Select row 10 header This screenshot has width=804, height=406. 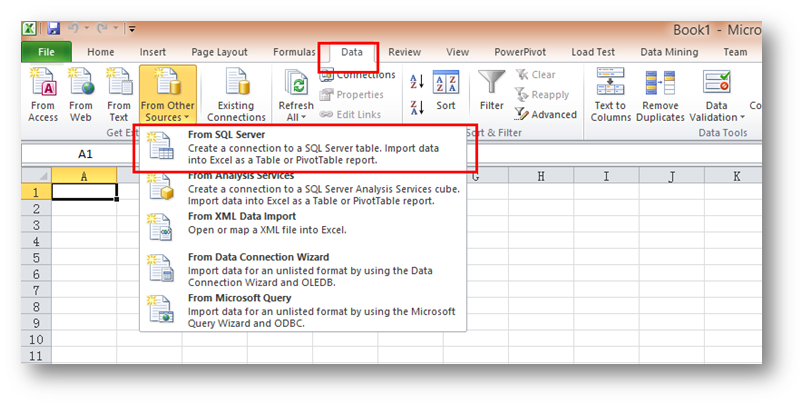click(x=36, y=339)
